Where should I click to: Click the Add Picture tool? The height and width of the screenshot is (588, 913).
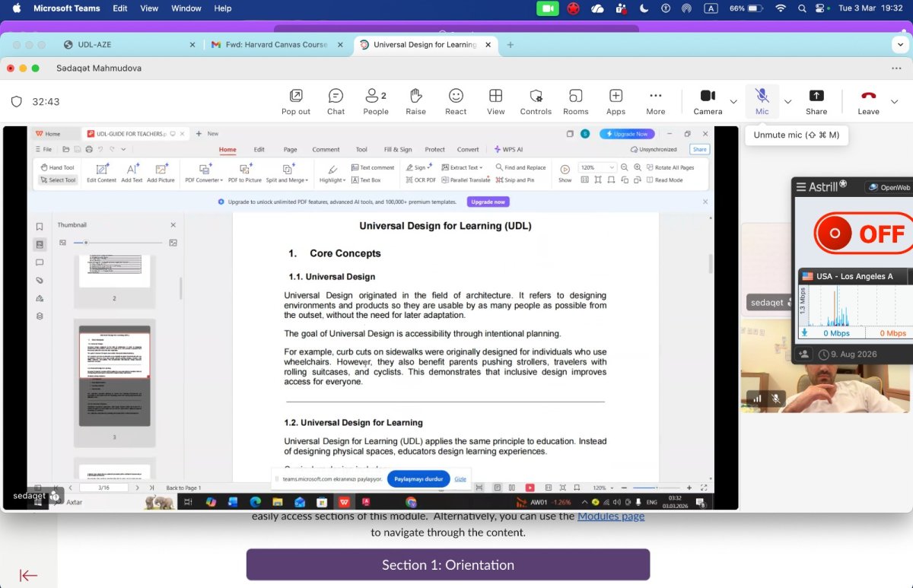coord(161,173)
